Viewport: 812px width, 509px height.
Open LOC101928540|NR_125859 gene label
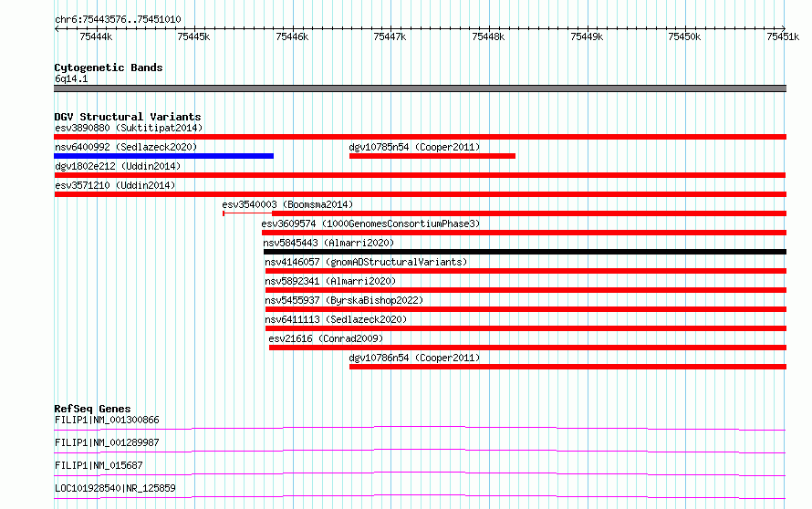(x=115, y=488)
